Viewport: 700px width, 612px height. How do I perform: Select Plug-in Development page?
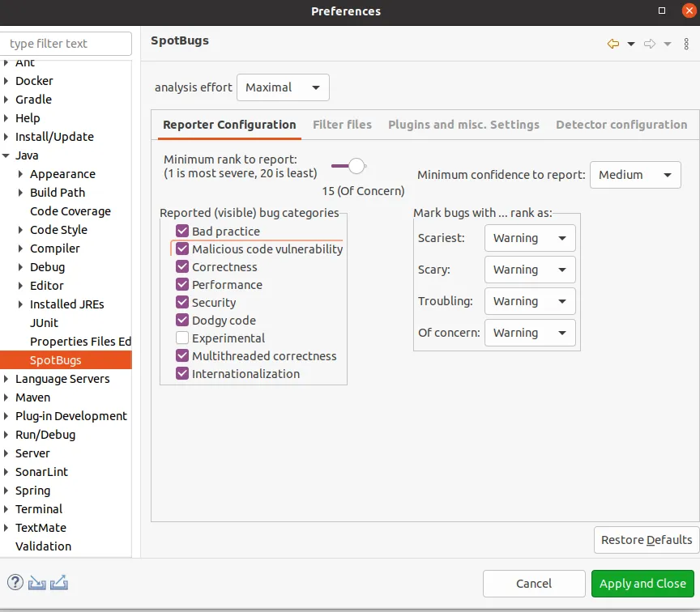point(71,416)
